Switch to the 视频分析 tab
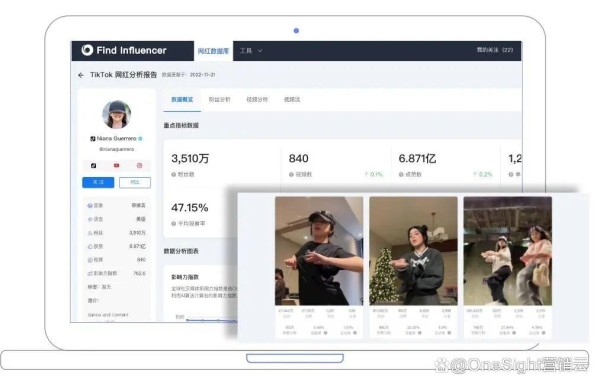The width and height of the screenshot is (600, 386). point(257,99)
